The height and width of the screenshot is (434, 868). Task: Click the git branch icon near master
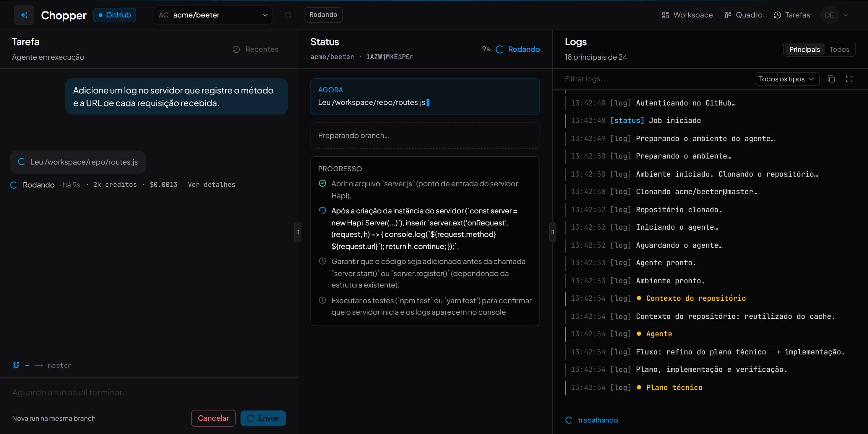pos(16,365)
